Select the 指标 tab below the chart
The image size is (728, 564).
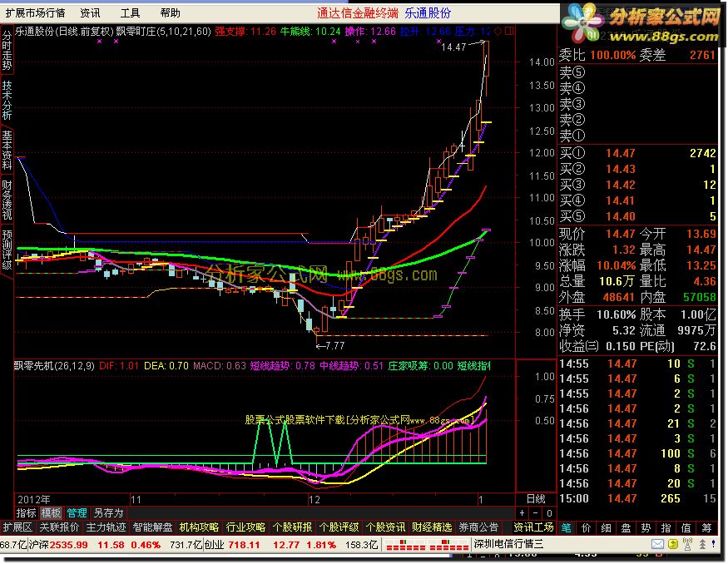pos(26,513)
